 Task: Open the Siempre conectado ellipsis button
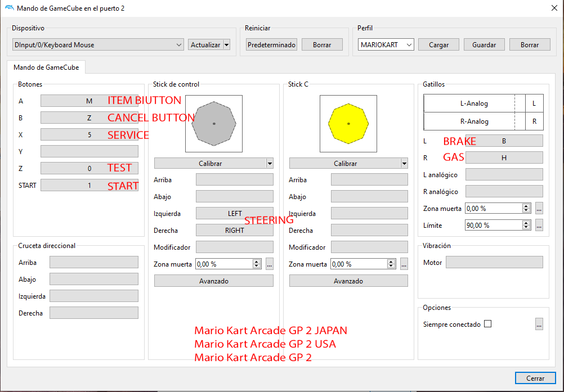coord(539,324)
